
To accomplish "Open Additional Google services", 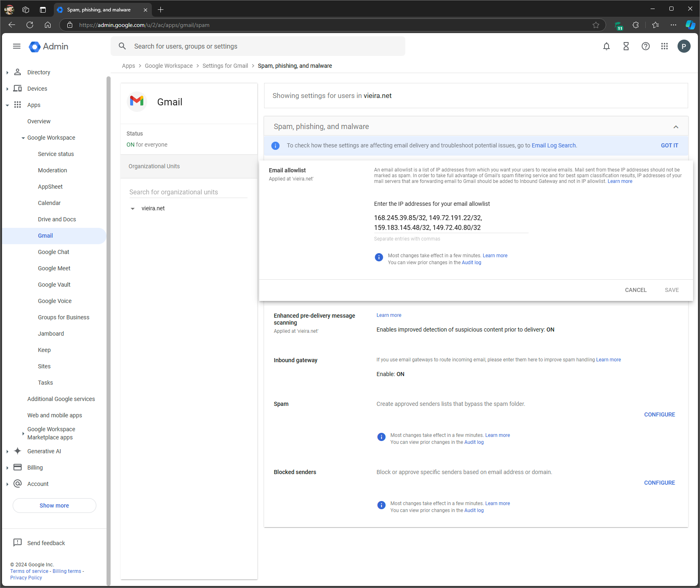I will [x=61, y=399].
